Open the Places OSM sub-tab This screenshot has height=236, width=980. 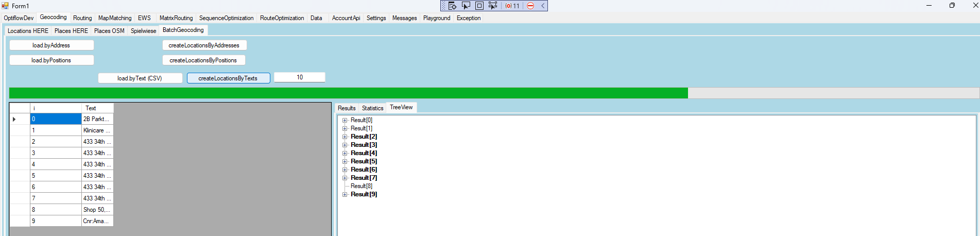coord(109,31)
